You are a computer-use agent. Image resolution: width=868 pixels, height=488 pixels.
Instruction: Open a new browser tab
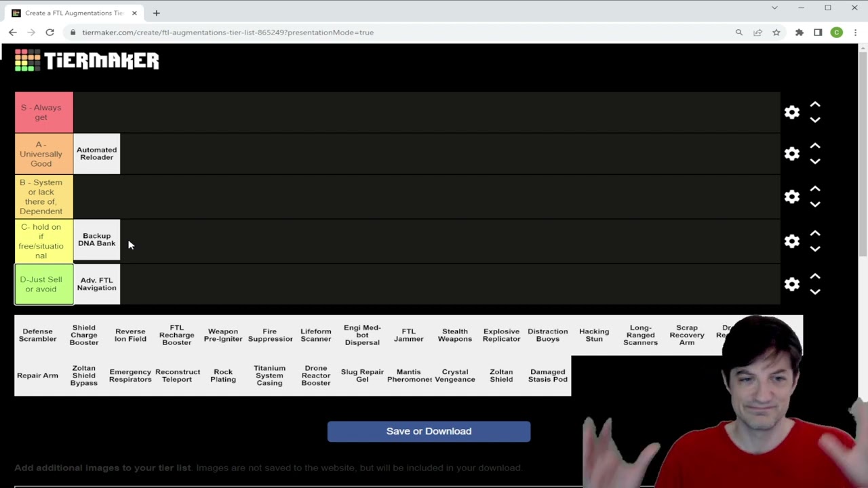tap(157, 13)
